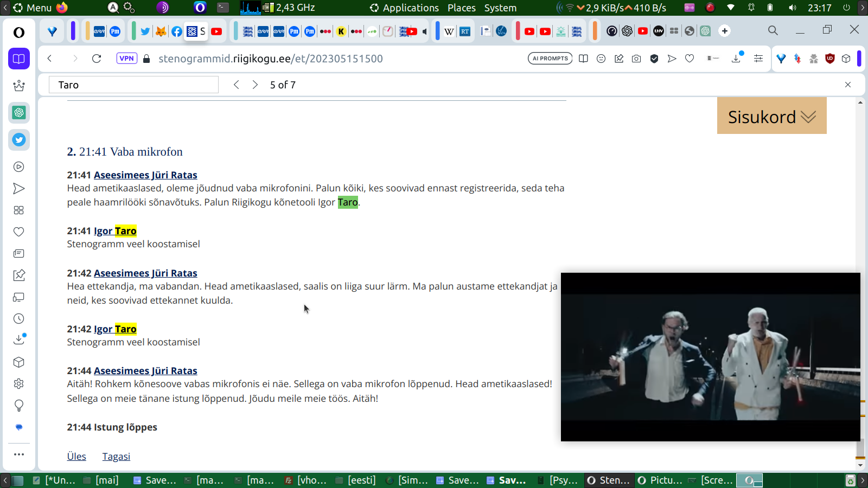Open the Twitter sidebar panel
The image size is (868, 488).
(x=19, y=140)
